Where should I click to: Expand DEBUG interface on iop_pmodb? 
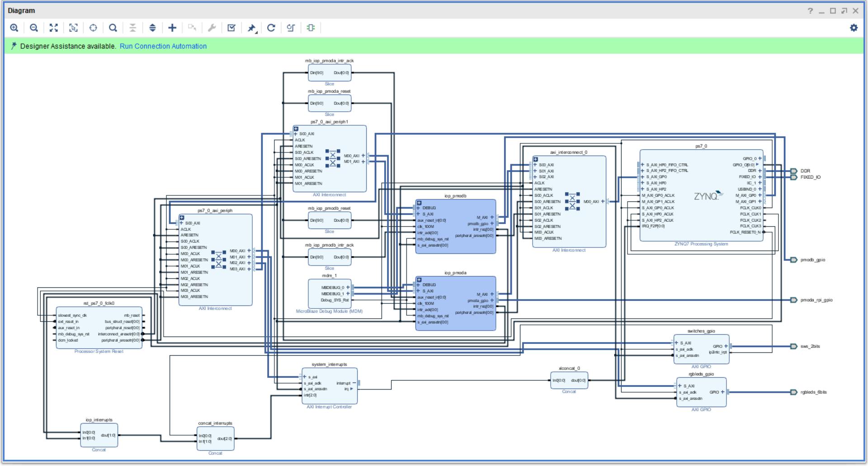point(419,208)
